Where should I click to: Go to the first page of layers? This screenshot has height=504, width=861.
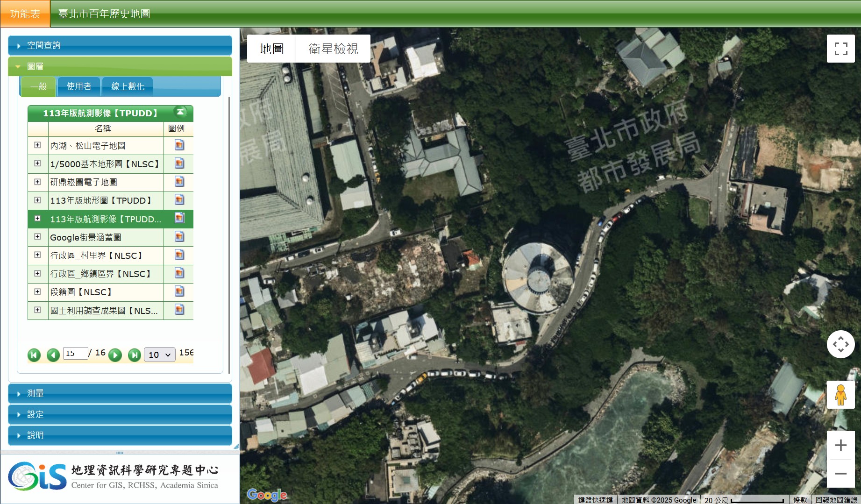[34, 355]
